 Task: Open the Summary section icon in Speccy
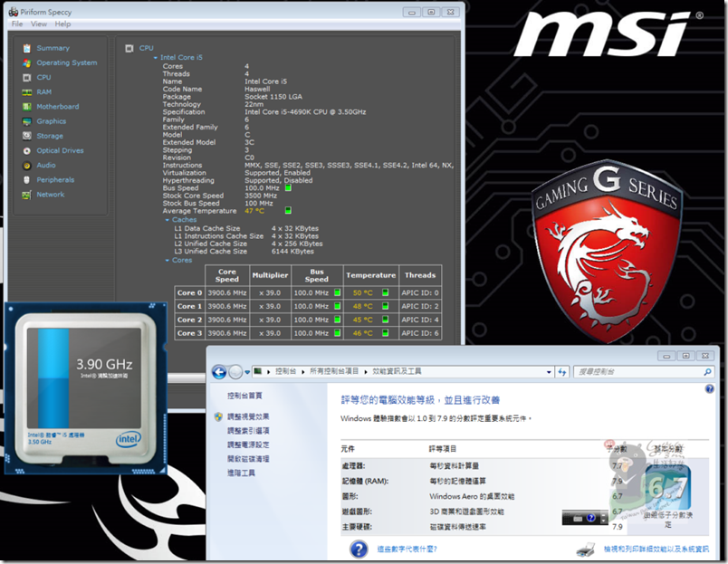pyautogui.click(x=27, y=48)
